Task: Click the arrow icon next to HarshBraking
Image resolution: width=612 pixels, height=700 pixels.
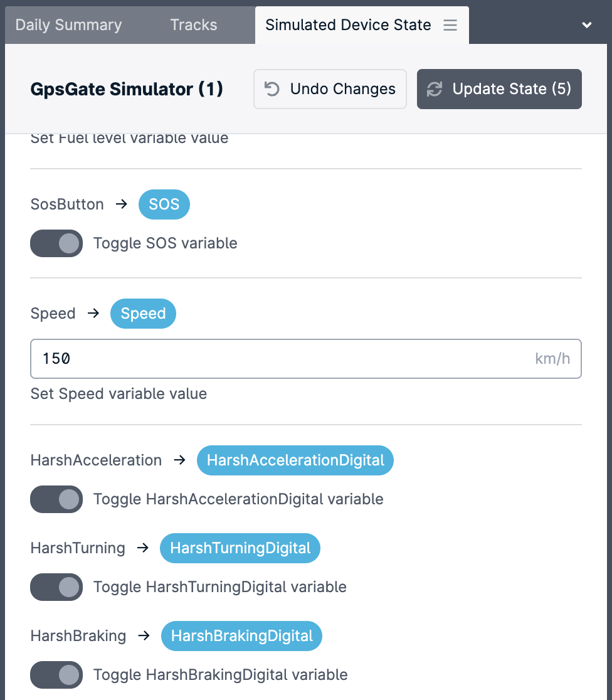Action: coord(144,635)
